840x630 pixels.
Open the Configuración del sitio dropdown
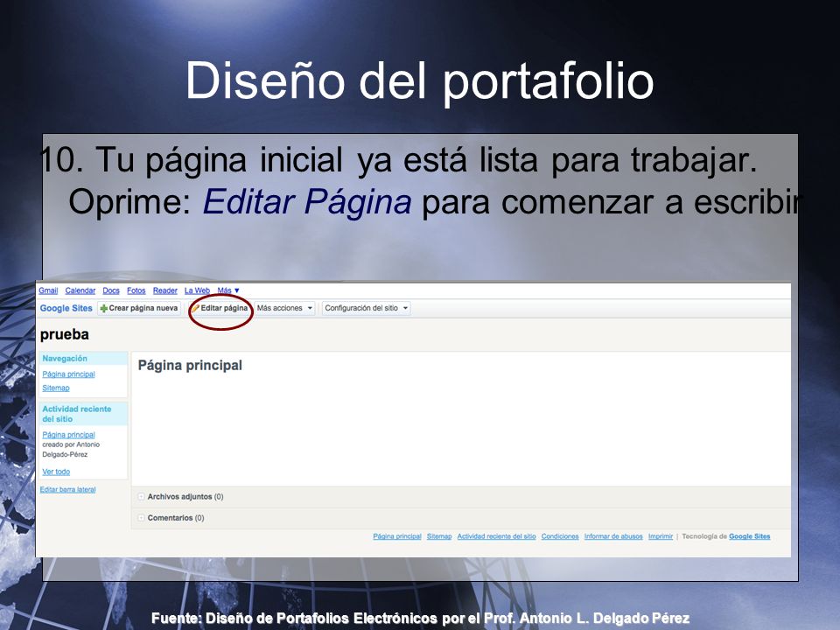click(x=367, y=308)
